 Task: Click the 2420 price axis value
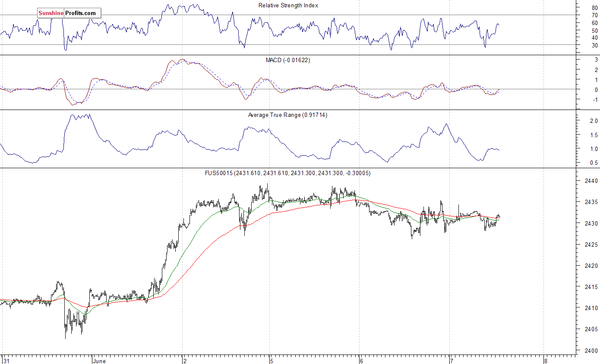tap(592, 266)
